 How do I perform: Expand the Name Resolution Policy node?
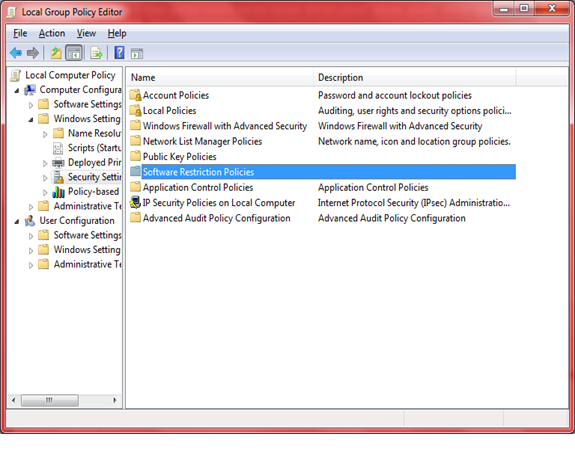click(45, 135)
